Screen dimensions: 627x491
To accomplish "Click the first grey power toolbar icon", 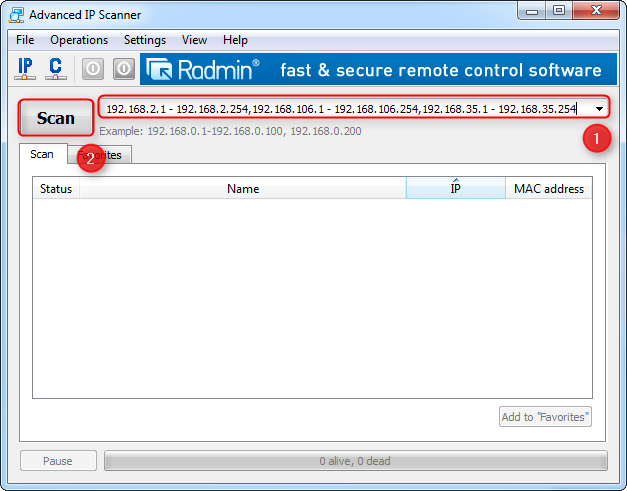I will (x=93, y=69).
